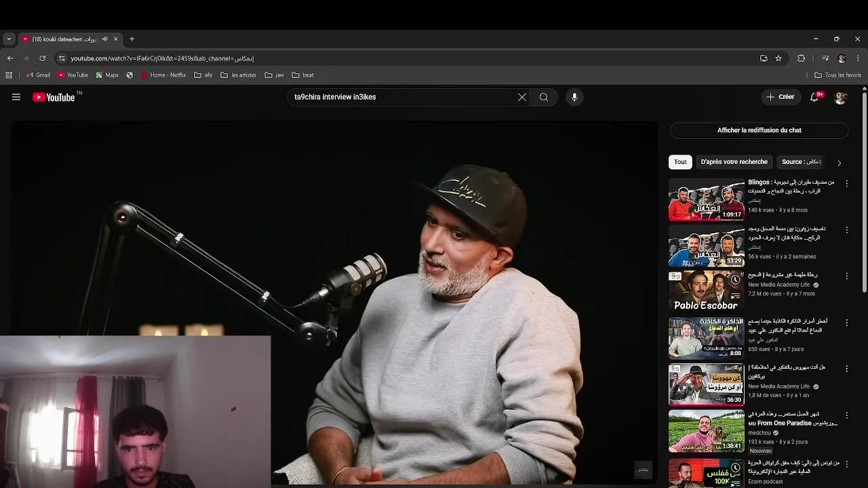This screenshot has width=868, height=488.
Task: Open the Blingos video thumbnail
Action: point(707,199)
